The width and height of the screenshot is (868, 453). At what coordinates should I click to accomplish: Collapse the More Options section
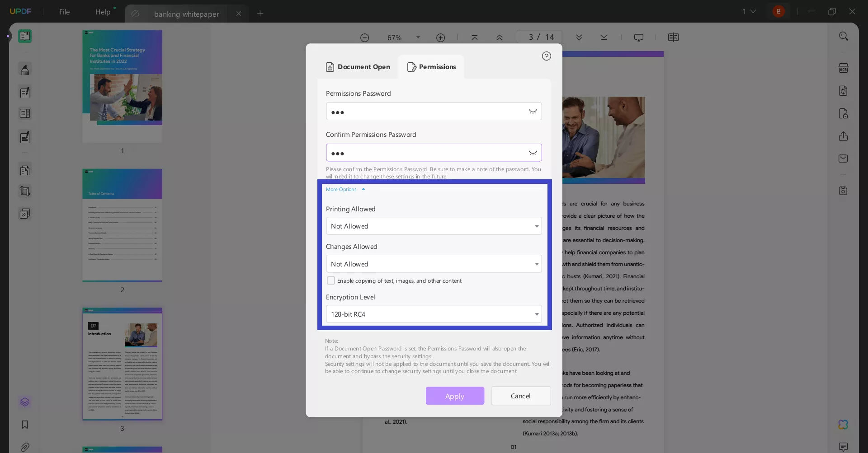pos(345,189)
